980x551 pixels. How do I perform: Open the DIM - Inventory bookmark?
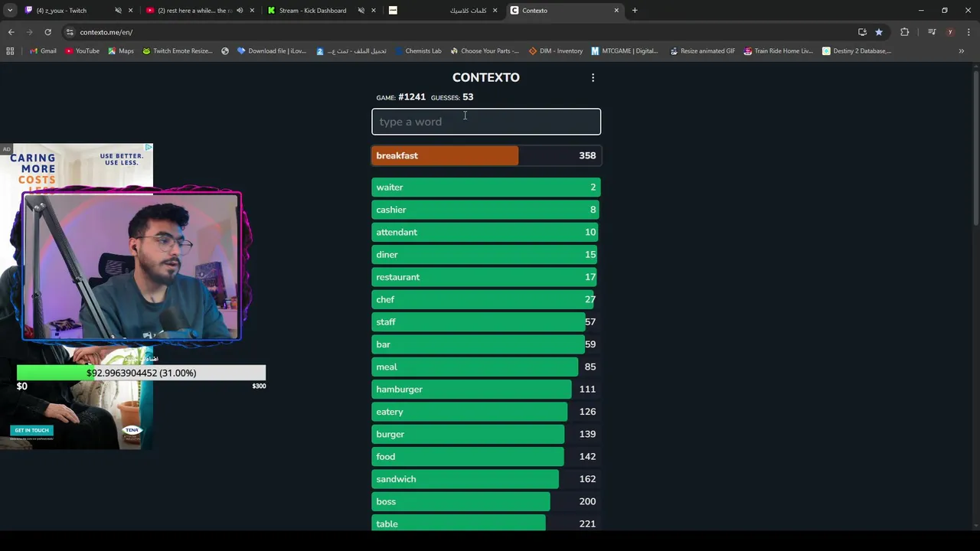pos(556,51)
